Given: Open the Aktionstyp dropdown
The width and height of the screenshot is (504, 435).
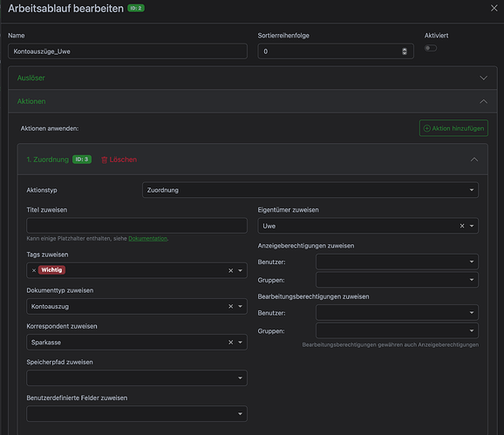Looking at the screenshot, I should pos(310,190).
